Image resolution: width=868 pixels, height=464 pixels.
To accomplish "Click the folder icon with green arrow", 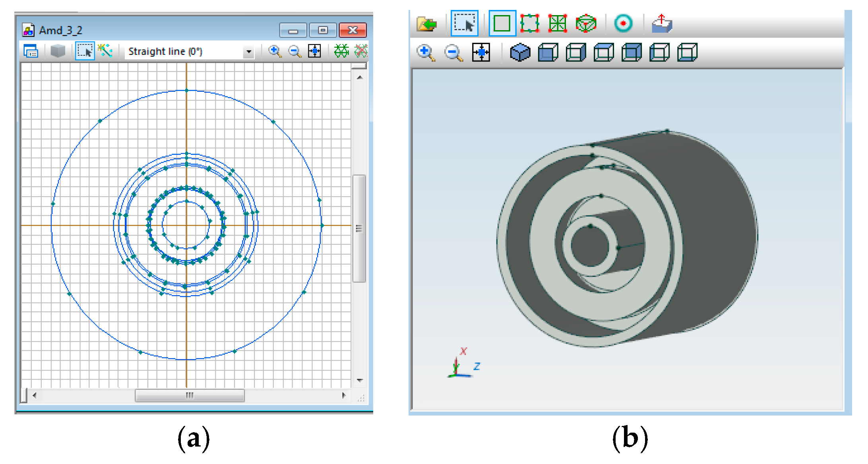I will (426, 24).
